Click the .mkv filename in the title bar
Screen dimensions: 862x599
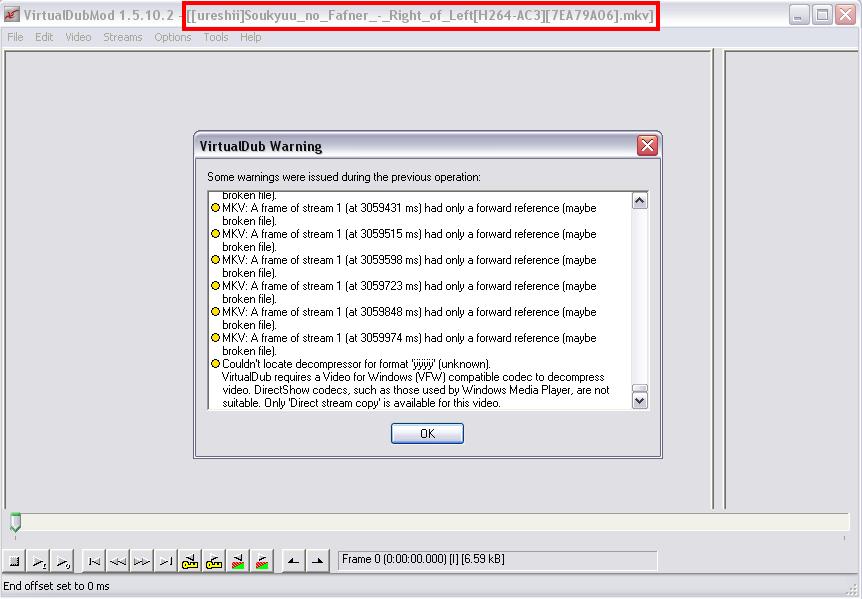(x=421, y=15)
